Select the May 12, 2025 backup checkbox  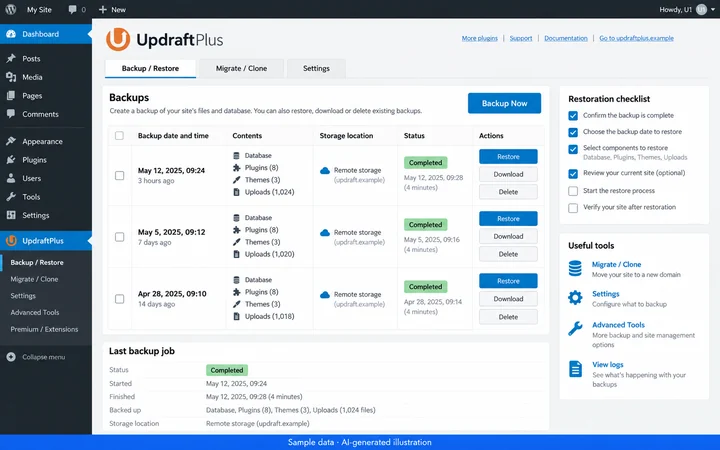[x=119, y=175]
